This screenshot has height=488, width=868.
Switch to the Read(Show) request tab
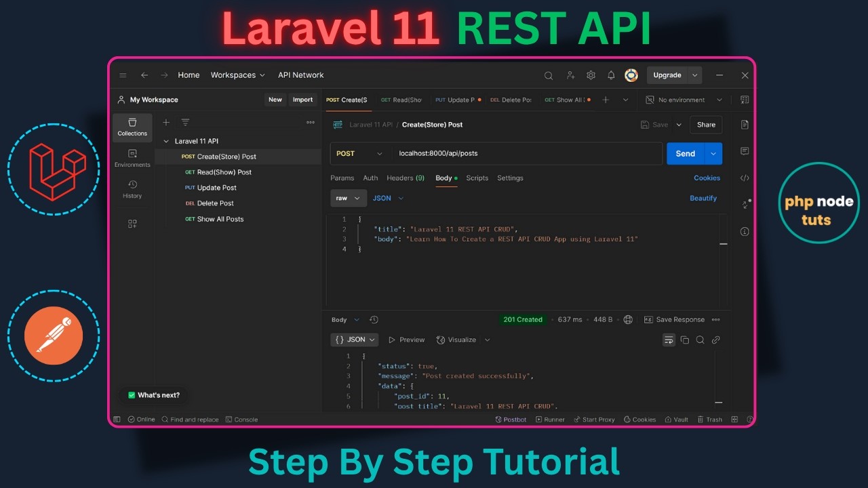(x=401, y=100)
